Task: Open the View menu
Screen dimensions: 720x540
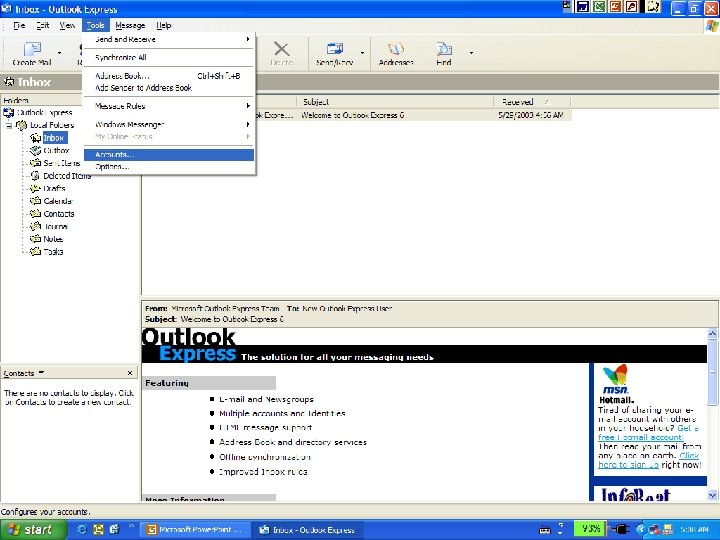Action: (x=67, y=25)
